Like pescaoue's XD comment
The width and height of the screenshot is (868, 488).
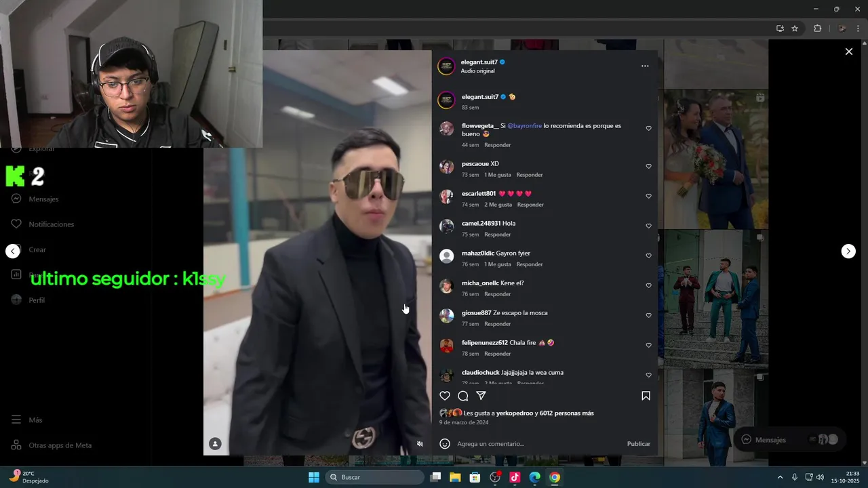[x=648, y=166]
